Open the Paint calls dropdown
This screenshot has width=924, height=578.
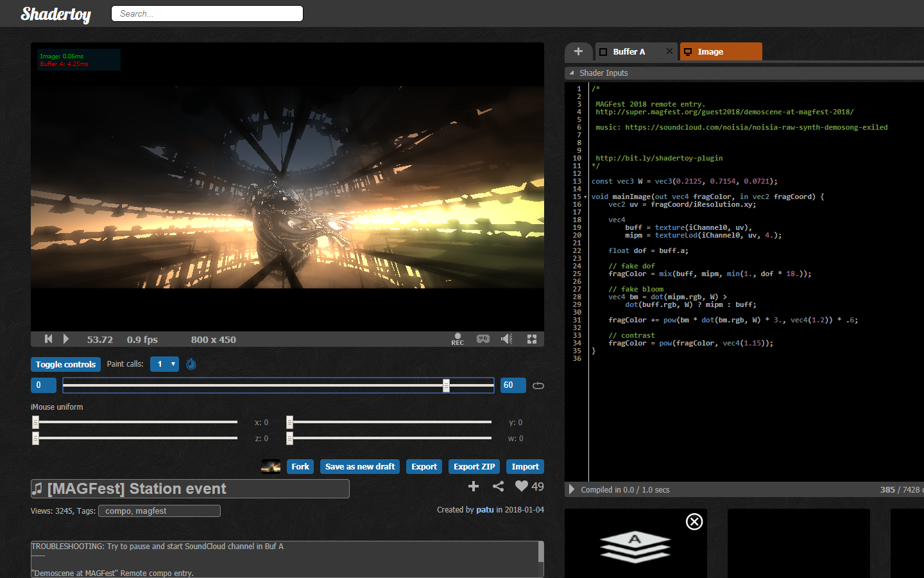click(164, 364)
